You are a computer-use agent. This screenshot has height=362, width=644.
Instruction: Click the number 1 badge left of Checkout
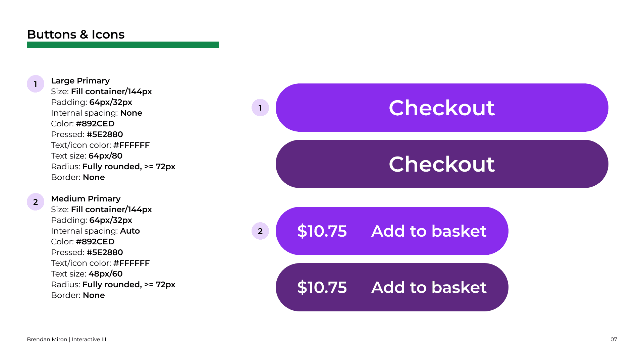click(x=260, y=108)
